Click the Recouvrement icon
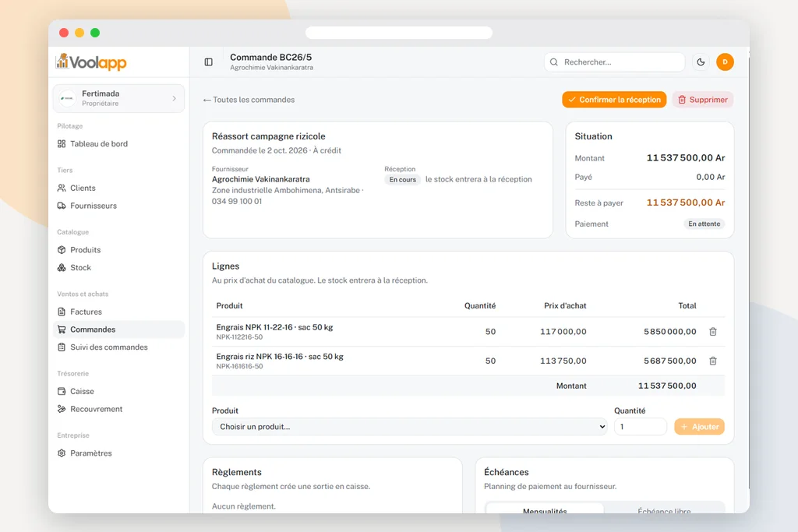This screenshot has width=798, height=532. tap(62, 410)
